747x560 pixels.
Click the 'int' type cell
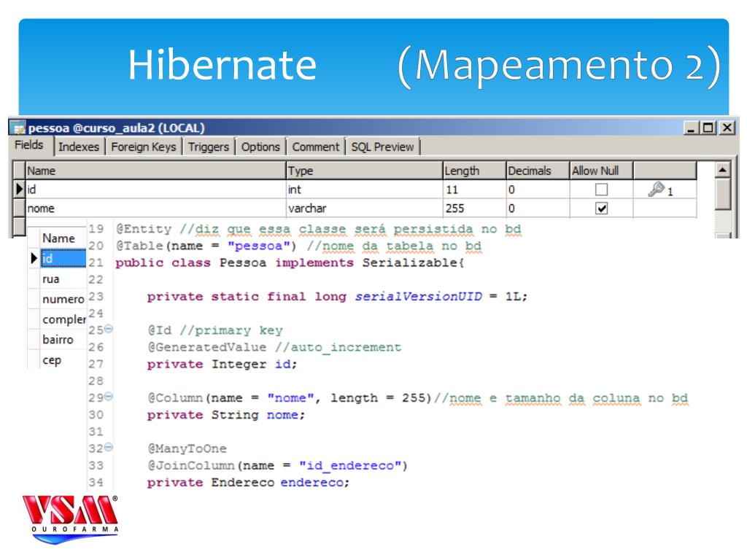[x=365, y=190]
